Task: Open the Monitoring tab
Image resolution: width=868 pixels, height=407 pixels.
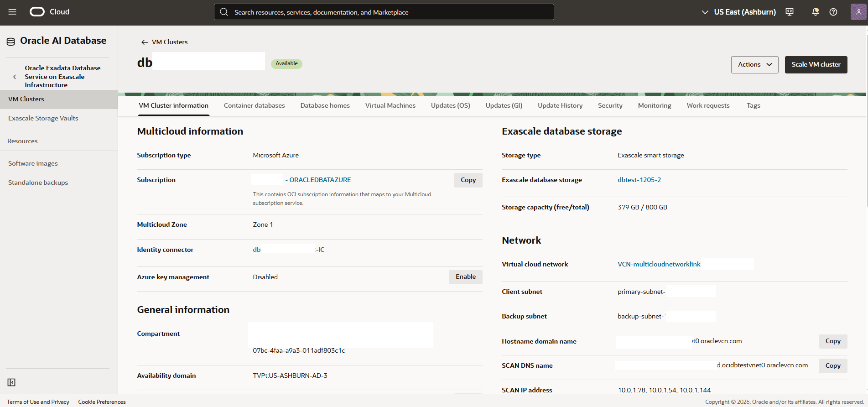Action: (654, 105)
